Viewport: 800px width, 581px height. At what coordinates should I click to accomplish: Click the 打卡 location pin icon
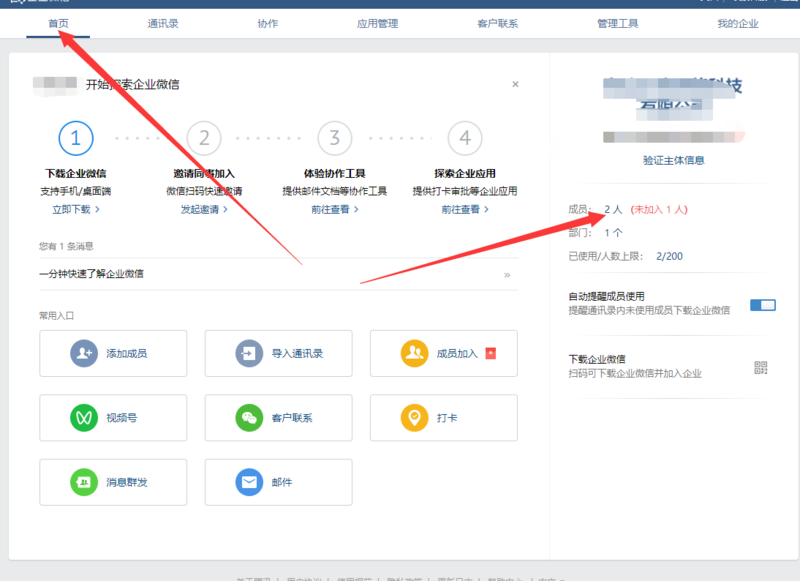click(x=414, y=418)
